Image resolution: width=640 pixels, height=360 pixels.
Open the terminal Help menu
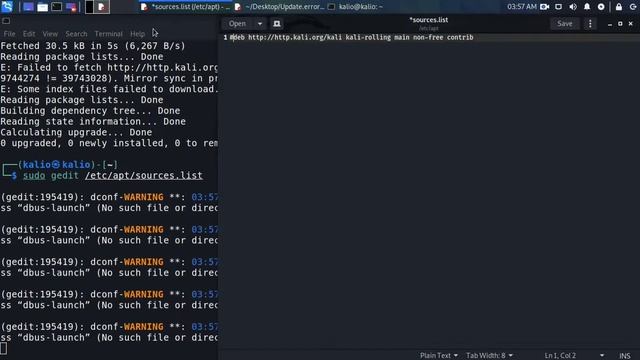(137, 34)
